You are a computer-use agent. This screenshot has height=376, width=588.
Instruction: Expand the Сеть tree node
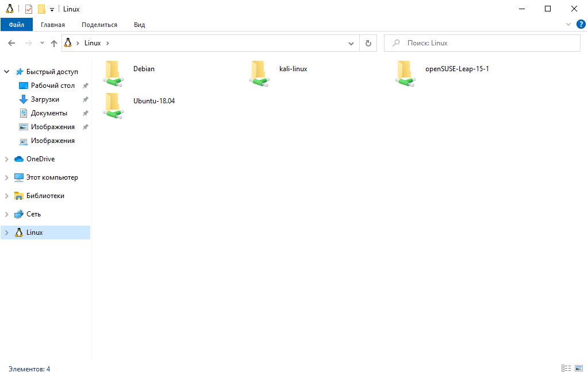(6, 214)
